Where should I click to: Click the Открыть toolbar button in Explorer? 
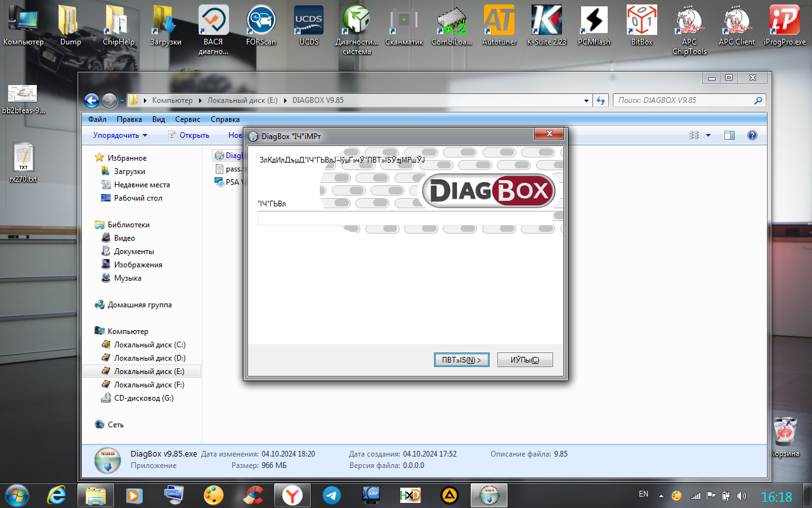tap(188, 135)
